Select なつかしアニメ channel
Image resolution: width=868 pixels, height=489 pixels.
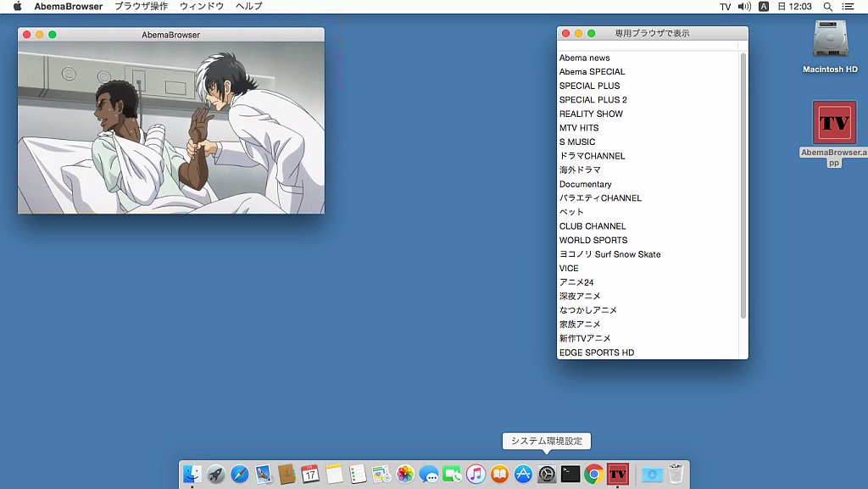[x=648, y=310]
